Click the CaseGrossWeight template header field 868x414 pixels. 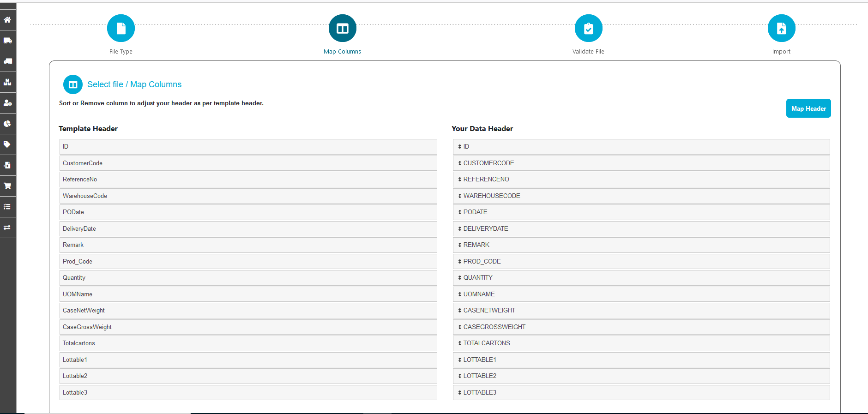pos(248,327)
